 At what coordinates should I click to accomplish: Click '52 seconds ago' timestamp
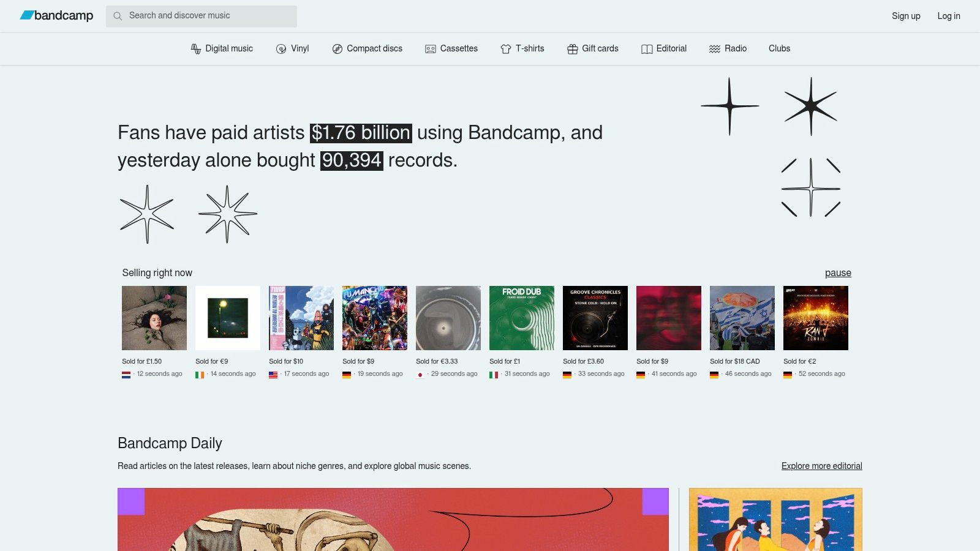[821, 373]
